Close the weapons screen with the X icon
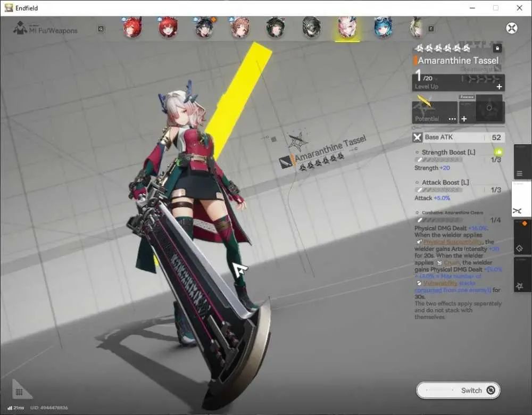Image resolution: width=532 pixels, height=415 pixels. (512, 28)
